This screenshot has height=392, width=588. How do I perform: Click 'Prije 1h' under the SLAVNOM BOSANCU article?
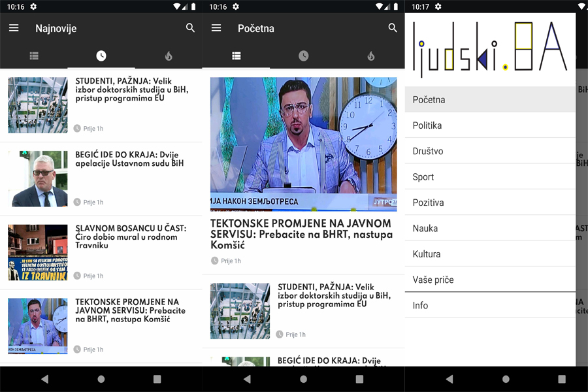tap(93, 276)
